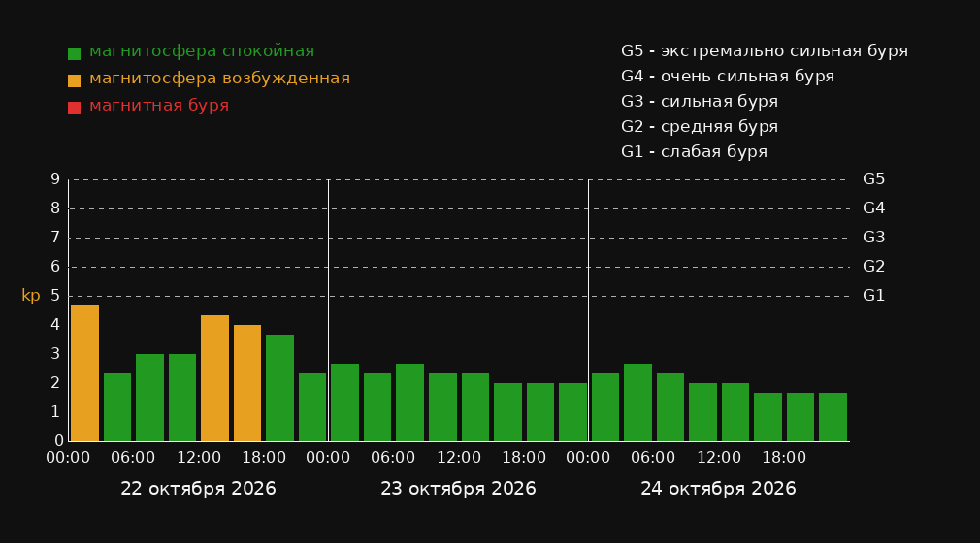Click the 06:00 bar on 23 октября
The width and height of the screenshot is (980, 543).
point(410,402)
